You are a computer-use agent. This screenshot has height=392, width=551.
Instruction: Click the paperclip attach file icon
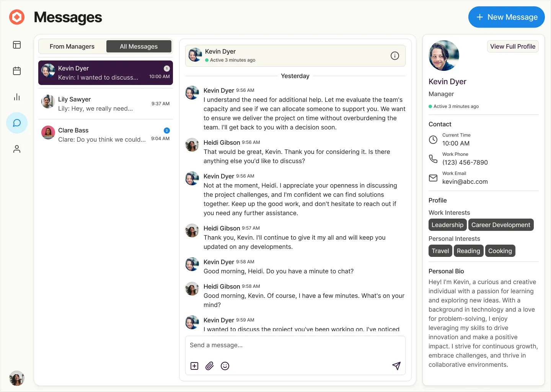click(x=209, y=366)
